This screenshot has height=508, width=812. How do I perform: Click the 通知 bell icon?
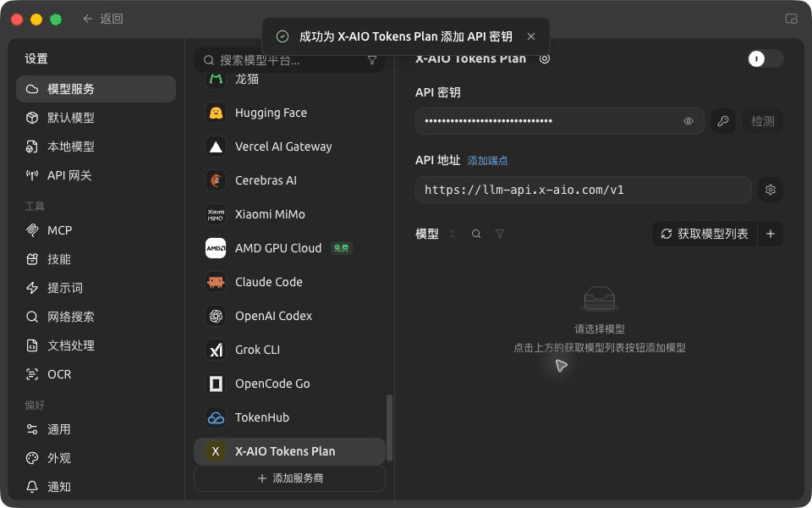[32, 487]
